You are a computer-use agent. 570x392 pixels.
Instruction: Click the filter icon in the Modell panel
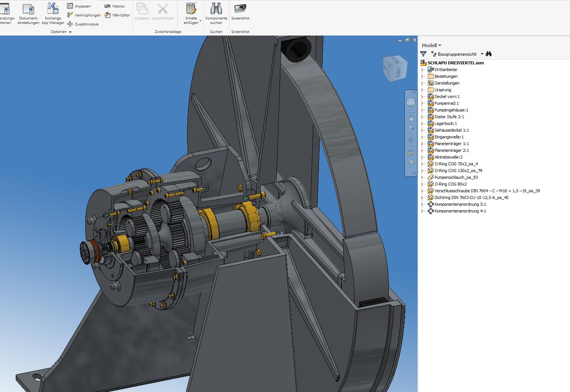point(423,54)
